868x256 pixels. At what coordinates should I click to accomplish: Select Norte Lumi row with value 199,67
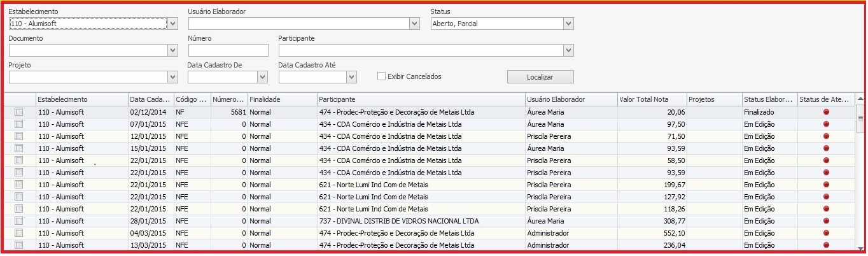382,185
